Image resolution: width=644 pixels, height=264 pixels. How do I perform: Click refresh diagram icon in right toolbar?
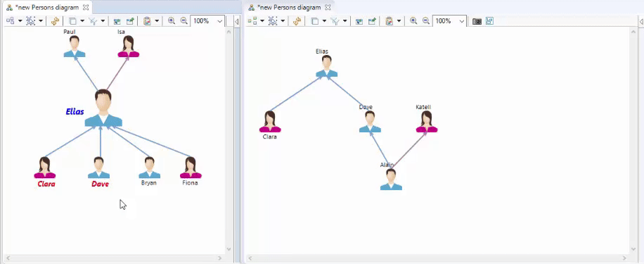pyautogui.click(x=297, y=21)
